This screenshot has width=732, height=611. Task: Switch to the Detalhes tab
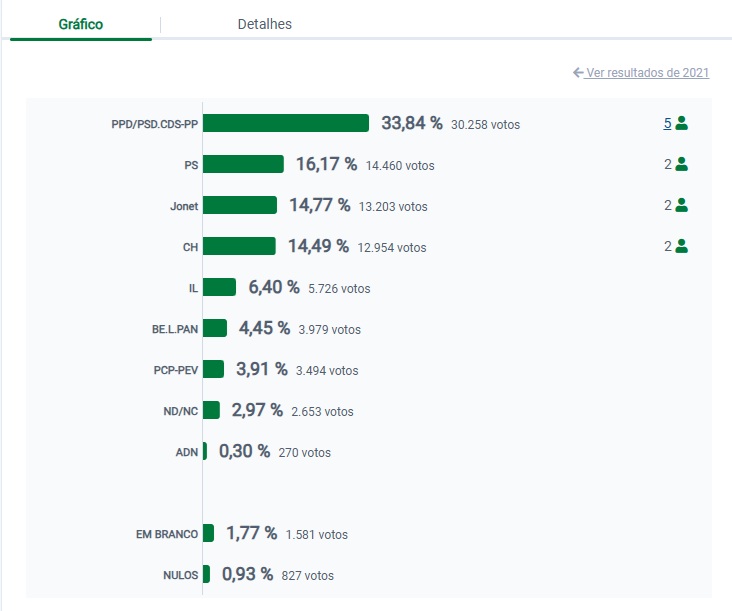(264, 24)
